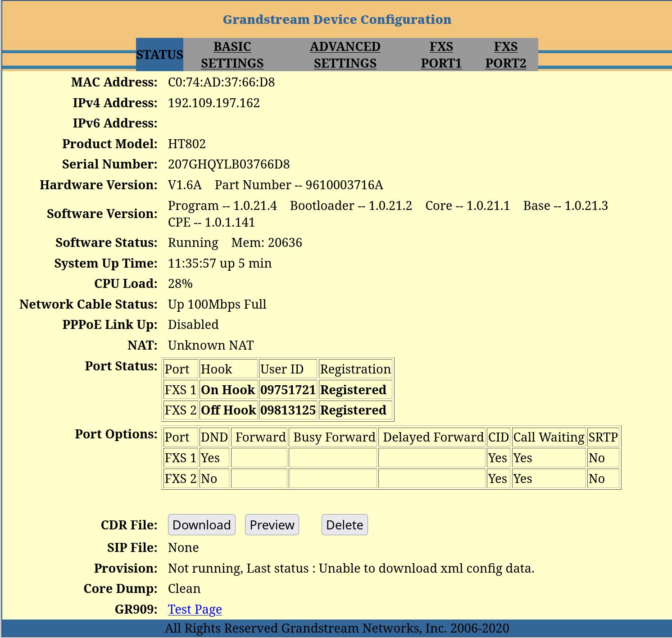Open the BASIC SETTINGS tab

pyautogui.click(x=232, y=55)
